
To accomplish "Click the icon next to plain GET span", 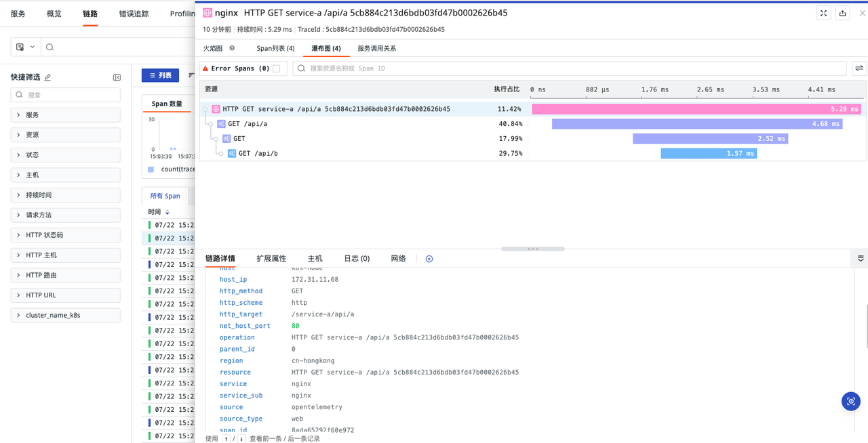I will tap(227, 138).
